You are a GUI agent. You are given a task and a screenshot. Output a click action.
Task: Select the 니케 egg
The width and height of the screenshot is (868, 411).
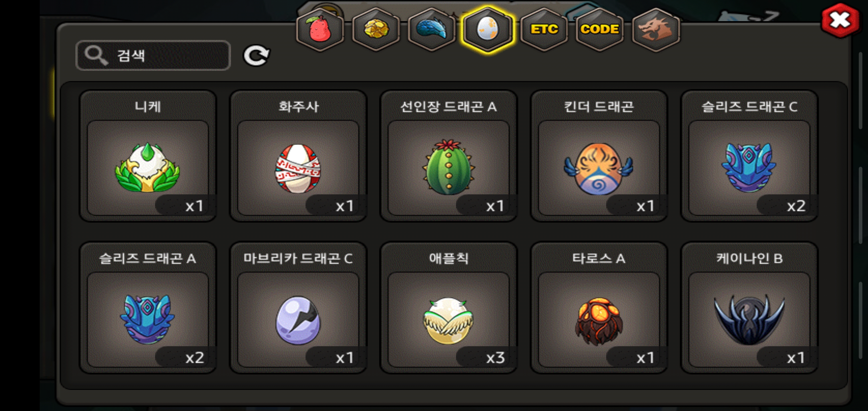point(148,156)
